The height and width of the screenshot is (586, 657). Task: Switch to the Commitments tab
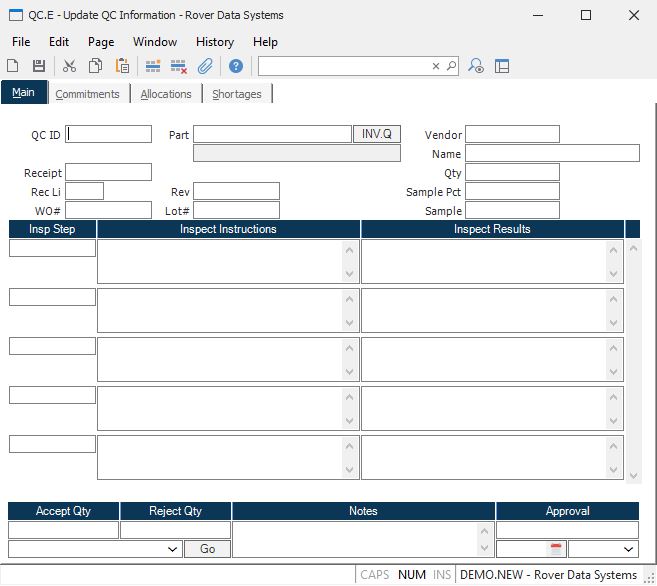[x=87, y=94]
